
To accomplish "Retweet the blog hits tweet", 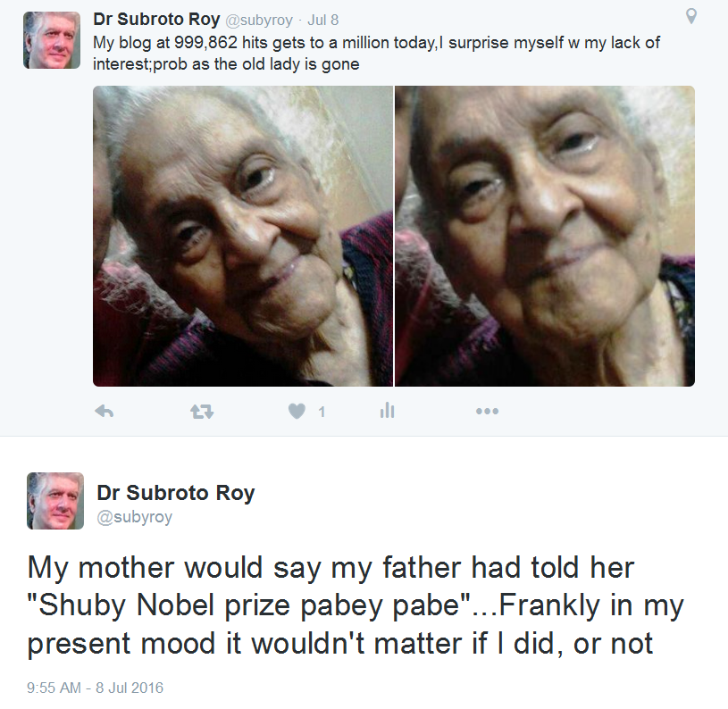I will click(202, 411).
